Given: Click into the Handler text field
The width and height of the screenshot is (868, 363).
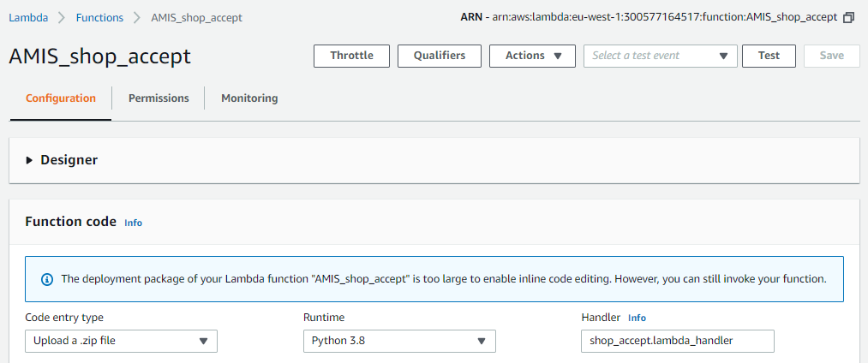Looking at the screenshot, I should [x=677, y=341].
